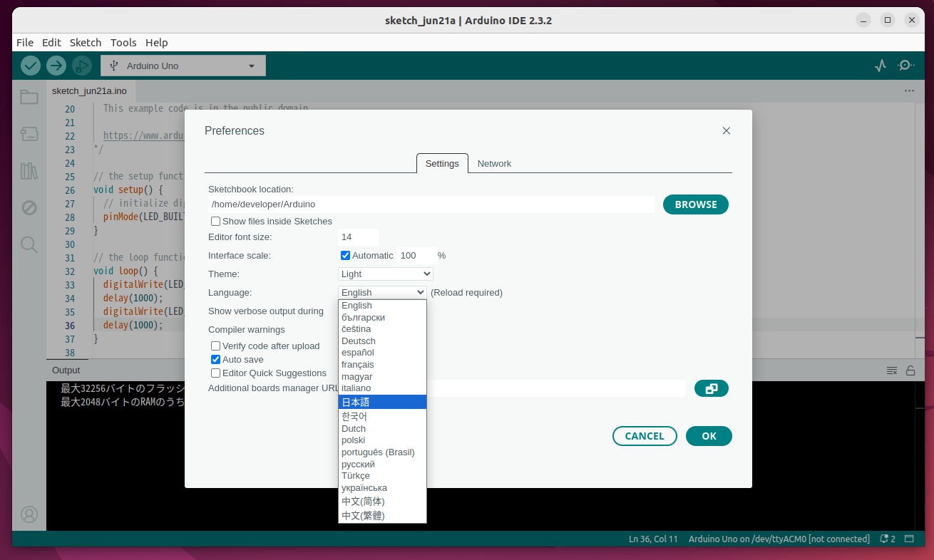Open the Theme dropdown
This screenshot has height=560, width=934.
coord(385,274)
